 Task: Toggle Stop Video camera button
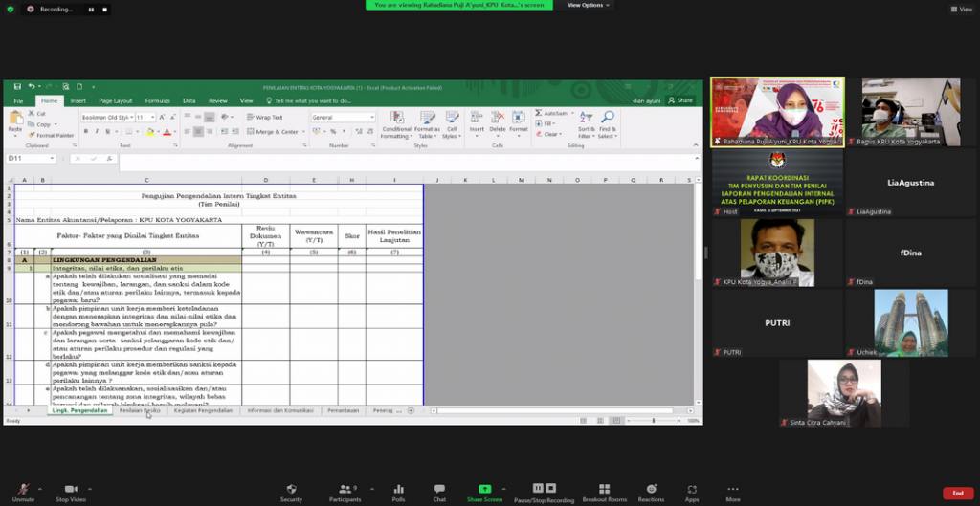[70, 489]
